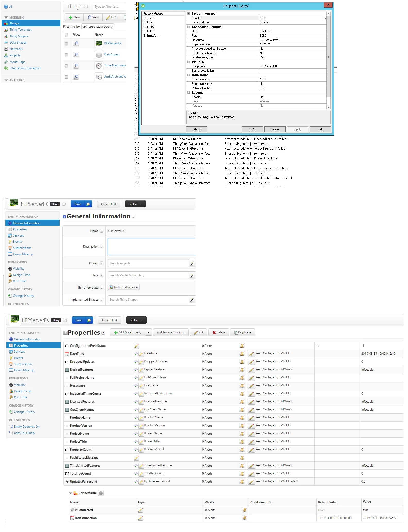Collapse the Data Rates group

pos(189,75)
